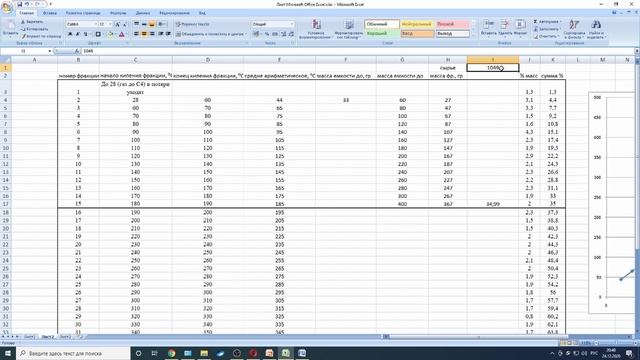Screen dimensions: 640x360
Task: Click Cut (Вырезать) in clipboard group
Action: pyautogui.click(x=32, y=22)
